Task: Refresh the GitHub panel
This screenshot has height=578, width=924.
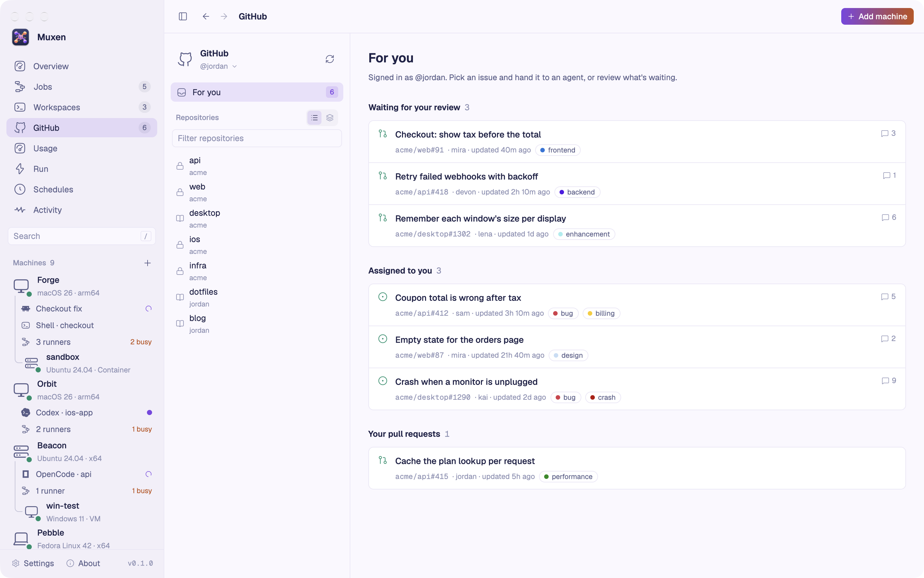Action: (x=329, y=59)
